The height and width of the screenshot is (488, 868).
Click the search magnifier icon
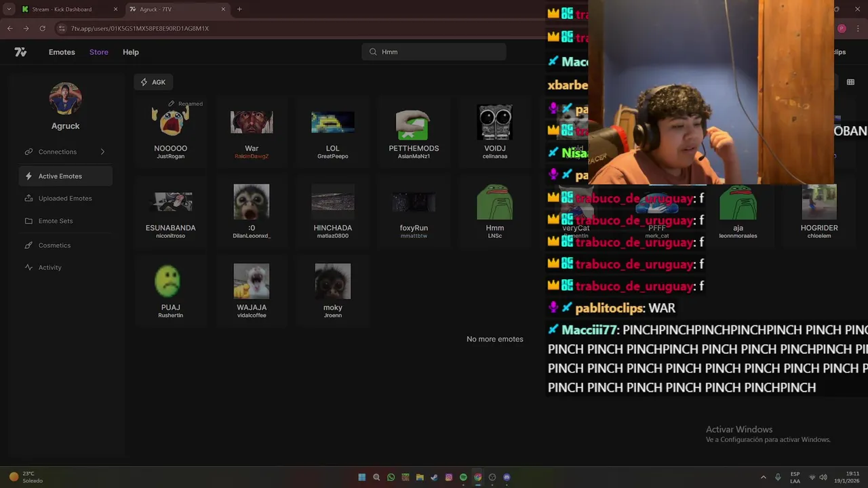(373, 52)
